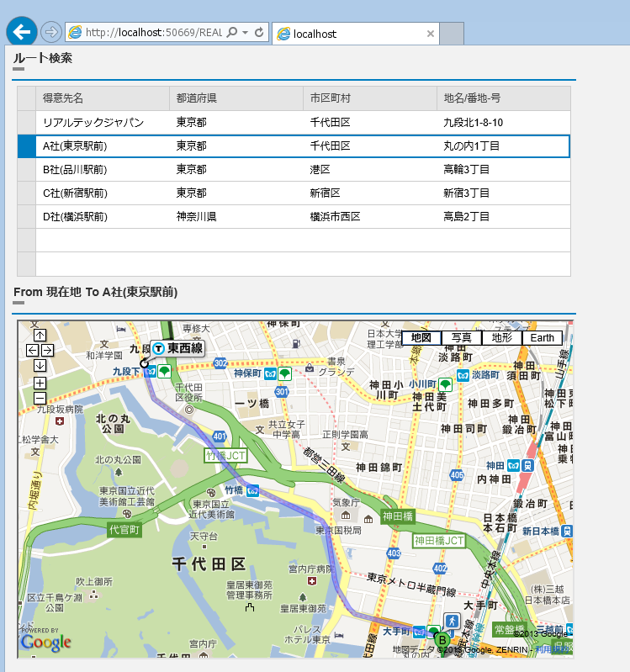
Task: Select the C社(新宿駅前) customer cell
Action: click(x=103, y=193)
